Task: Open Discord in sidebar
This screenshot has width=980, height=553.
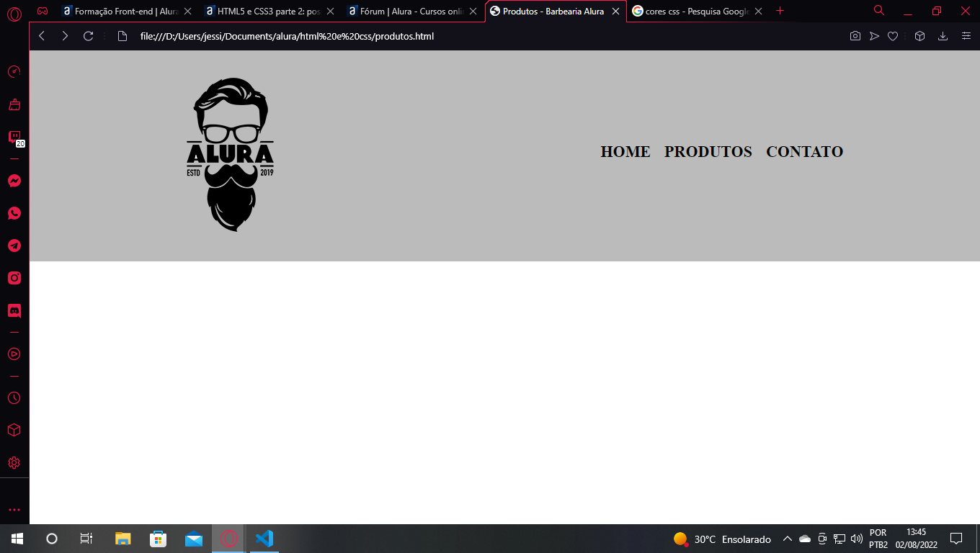Action: point(14,310)
